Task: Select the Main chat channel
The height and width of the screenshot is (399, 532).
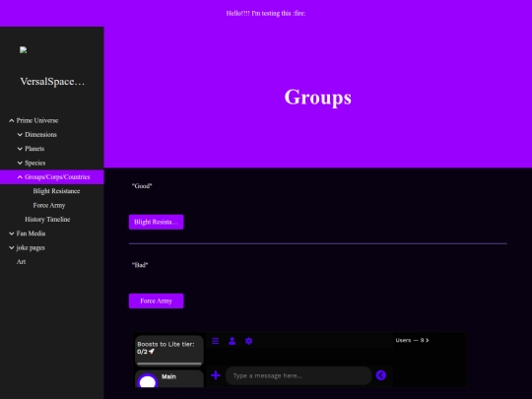Action: [169, 378]
